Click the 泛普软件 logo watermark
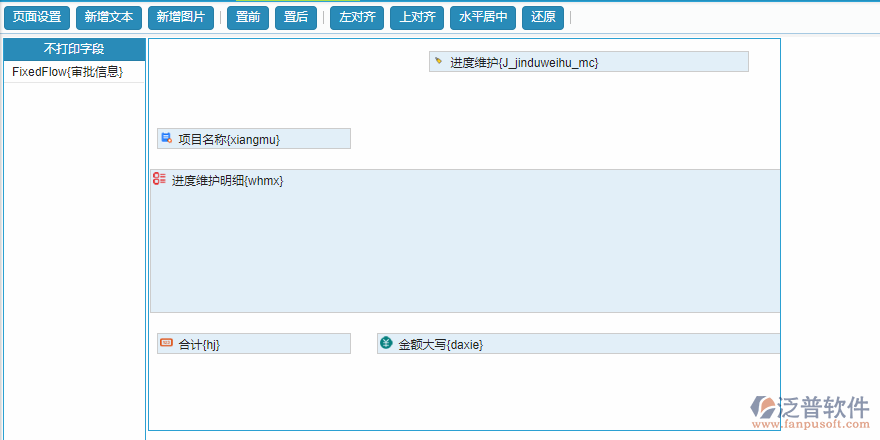The image size is (880, 440). [x=812, y=410]
